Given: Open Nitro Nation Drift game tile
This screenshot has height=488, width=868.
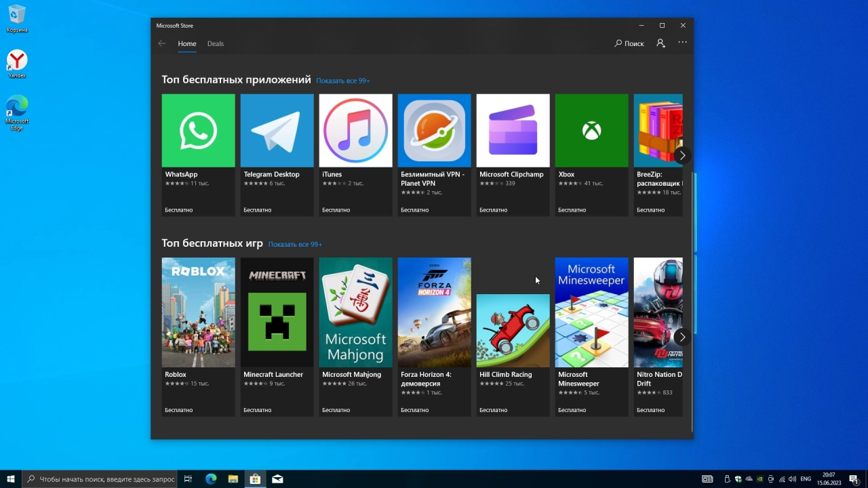Looking at the screenshot, I should [x=658, y=337].
